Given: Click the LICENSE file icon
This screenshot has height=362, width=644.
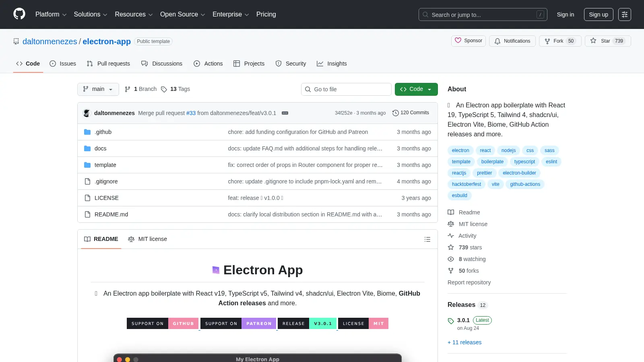Looking at the screenshot, I should click(87, 198).
